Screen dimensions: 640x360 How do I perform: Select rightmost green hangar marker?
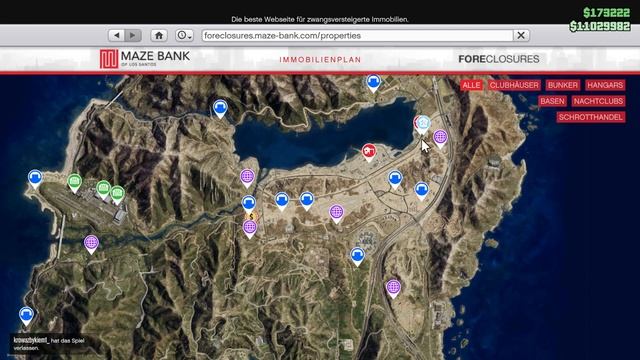pos(118,193)
